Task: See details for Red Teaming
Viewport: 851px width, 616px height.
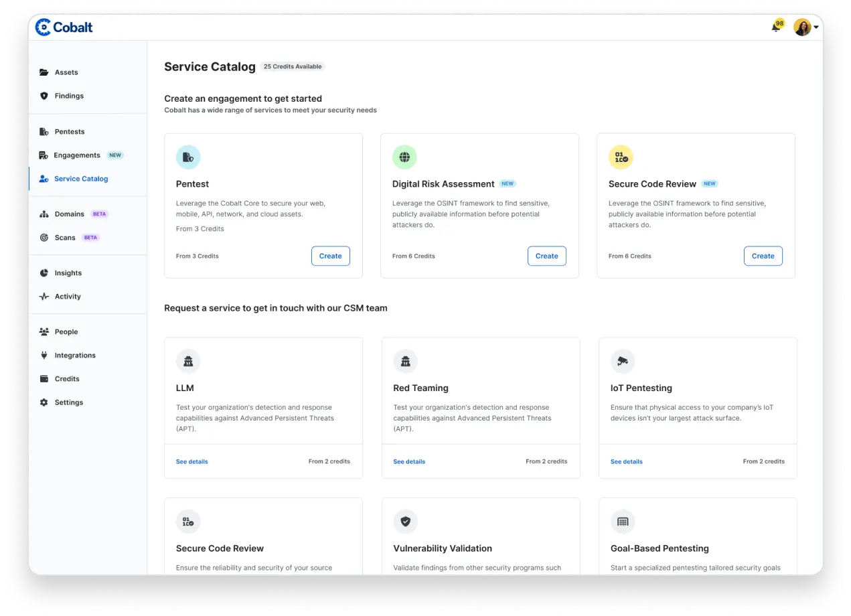Action: (408, 461)
